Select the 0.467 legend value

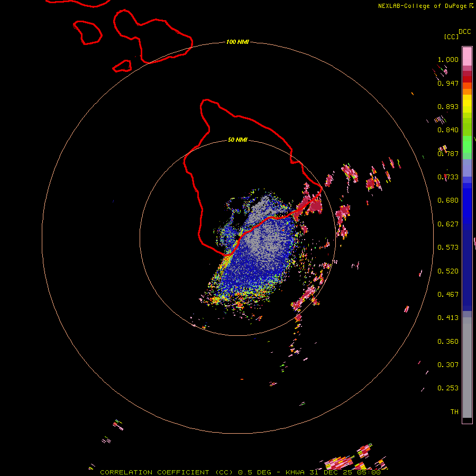click(448, 295)
